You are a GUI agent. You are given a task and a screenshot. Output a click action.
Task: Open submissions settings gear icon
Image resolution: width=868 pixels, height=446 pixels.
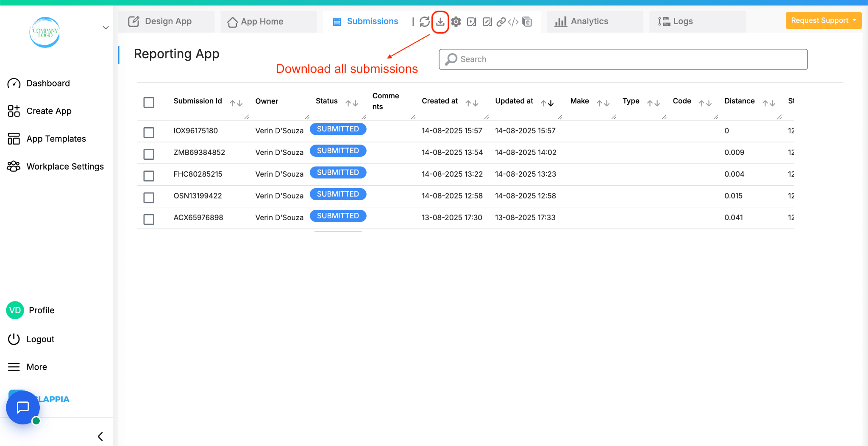tap(456, 22)
